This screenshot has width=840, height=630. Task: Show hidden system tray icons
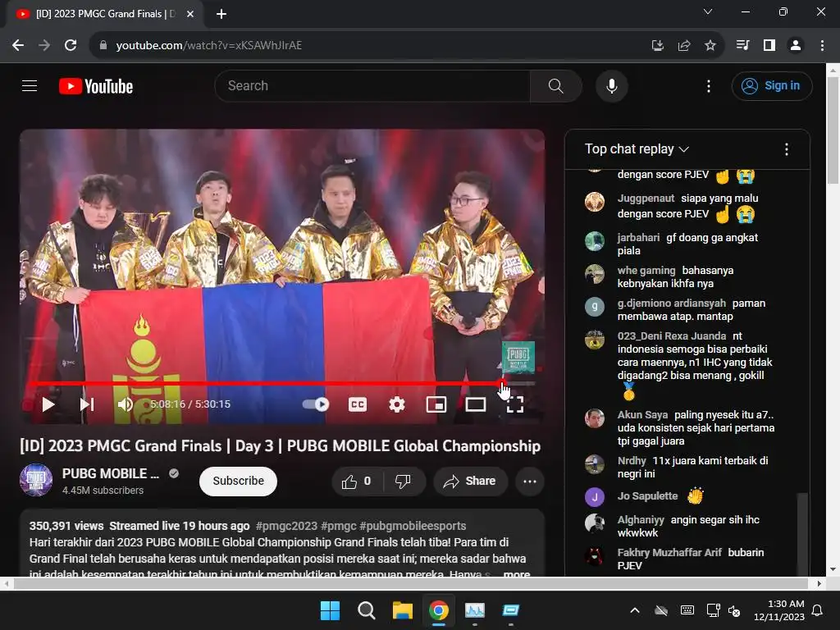click(635, 610)
